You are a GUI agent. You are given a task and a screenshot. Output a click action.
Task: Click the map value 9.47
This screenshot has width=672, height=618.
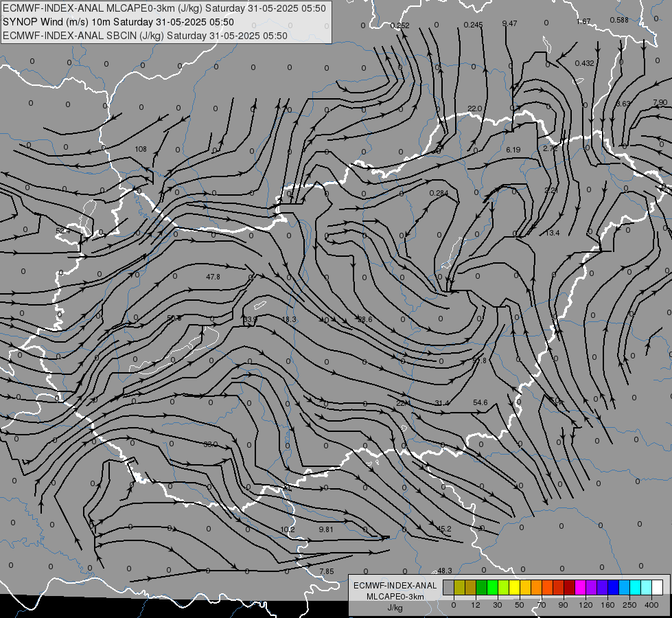tap(509, 23)
